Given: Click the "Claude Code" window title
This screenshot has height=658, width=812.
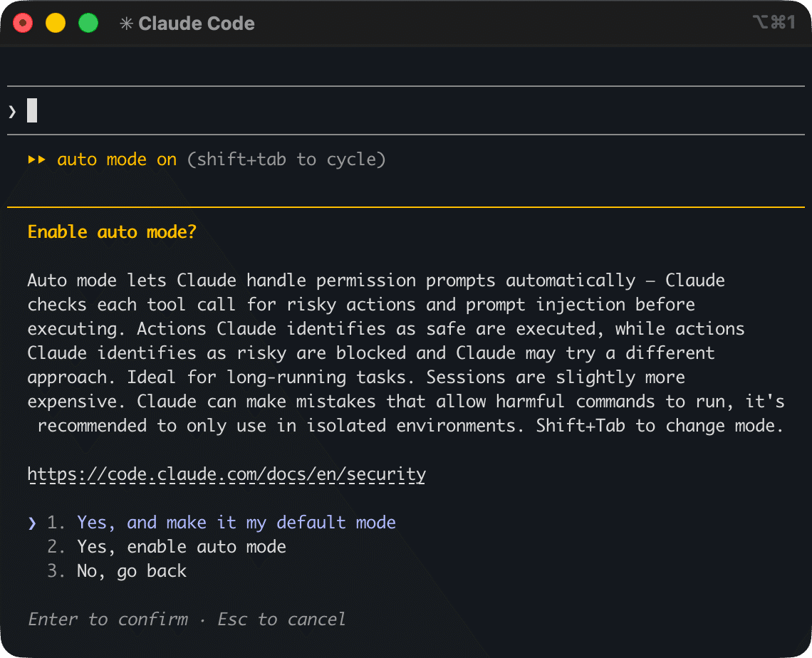Looking at the screenshot, I should coord(197,23).
